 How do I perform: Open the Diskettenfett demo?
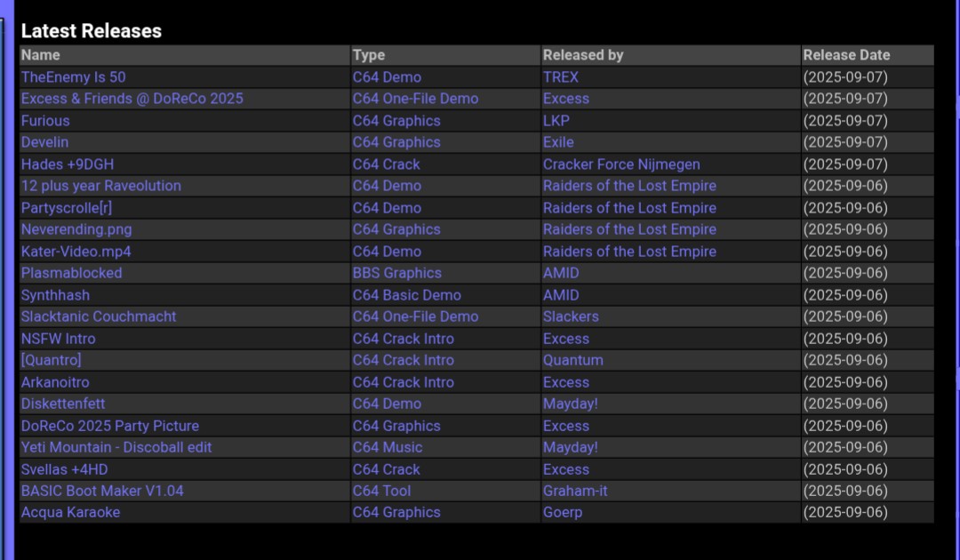pyautogui.click(x=63, y=404)
